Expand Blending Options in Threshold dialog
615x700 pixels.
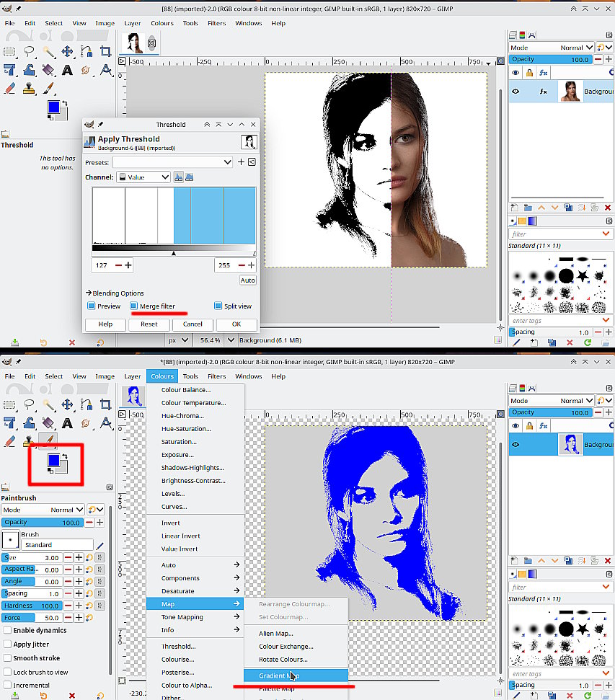[x=115, y=293]
